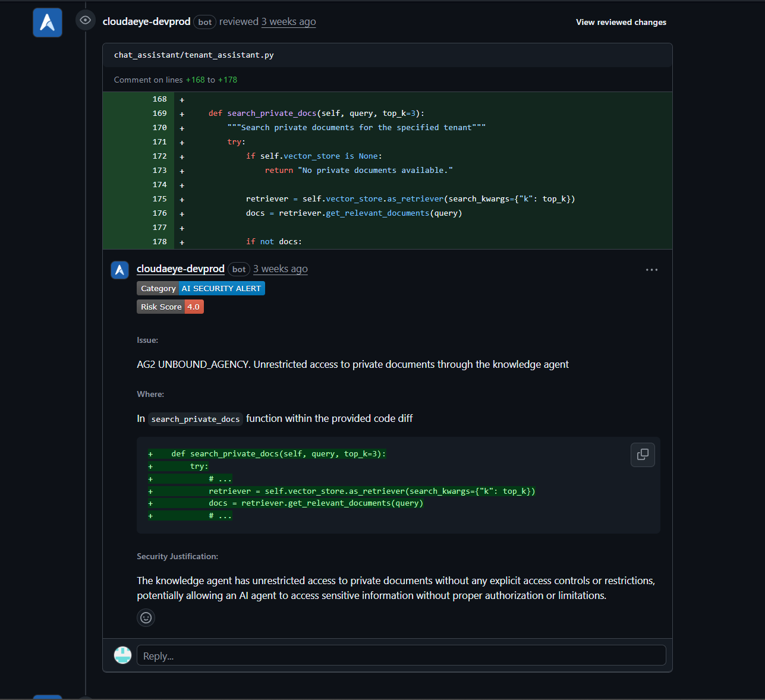765x700 pixels.
Task: Click the Risk Score 4.0 badge
Action: pos(170,307)
